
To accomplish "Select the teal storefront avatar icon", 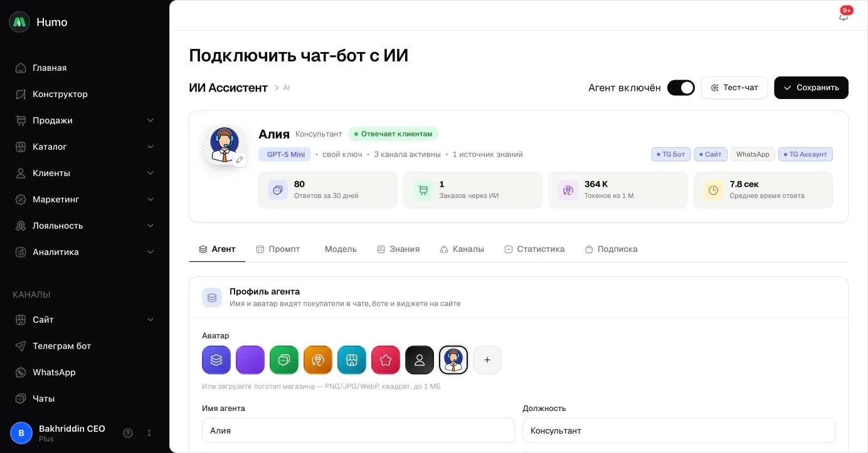I will (352, 360).
